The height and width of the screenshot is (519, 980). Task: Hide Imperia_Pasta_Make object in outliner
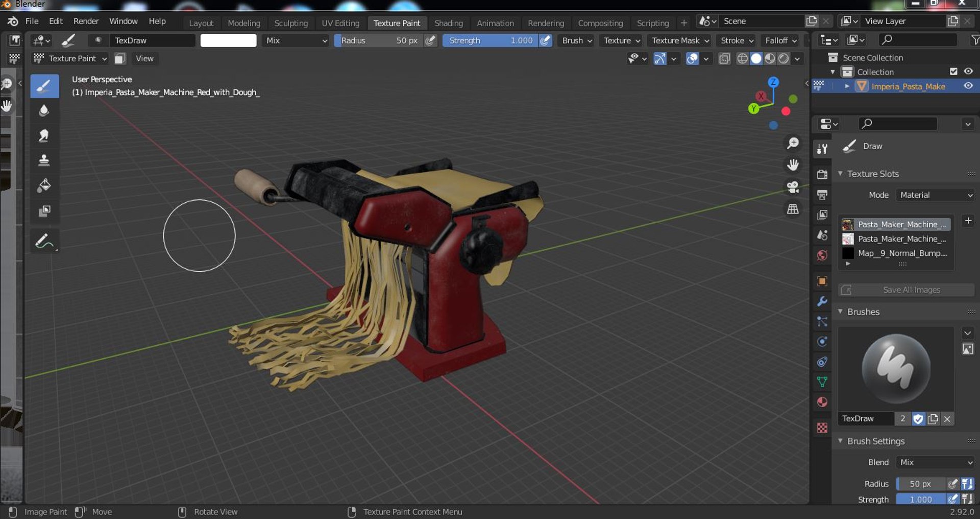(x=968, y=86)
